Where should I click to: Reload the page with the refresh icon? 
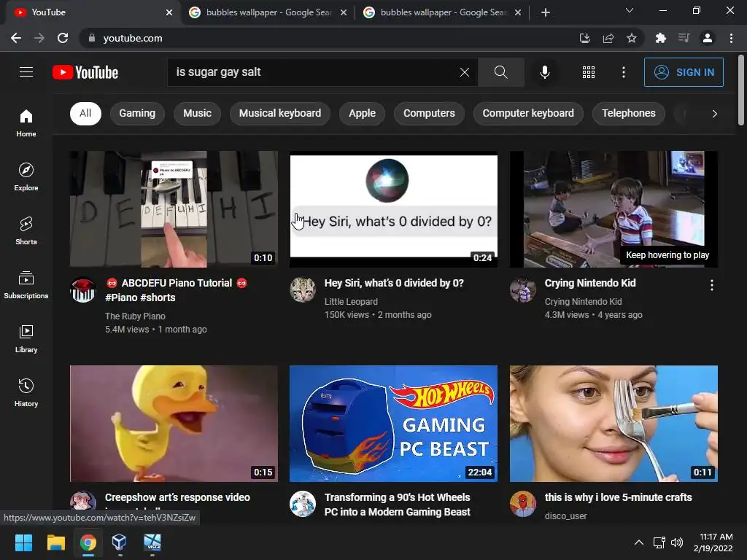pos(63,38)
